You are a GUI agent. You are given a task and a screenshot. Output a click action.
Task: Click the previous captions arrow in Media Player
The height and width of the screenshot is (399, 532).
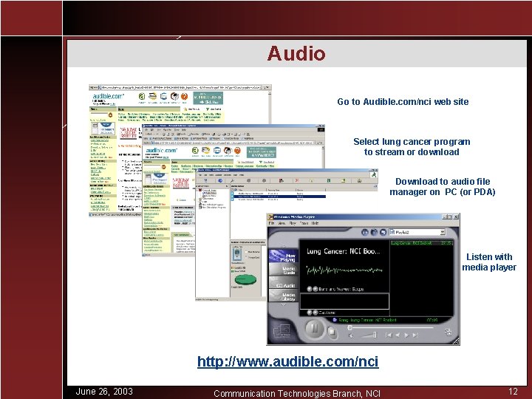(310, 313)
